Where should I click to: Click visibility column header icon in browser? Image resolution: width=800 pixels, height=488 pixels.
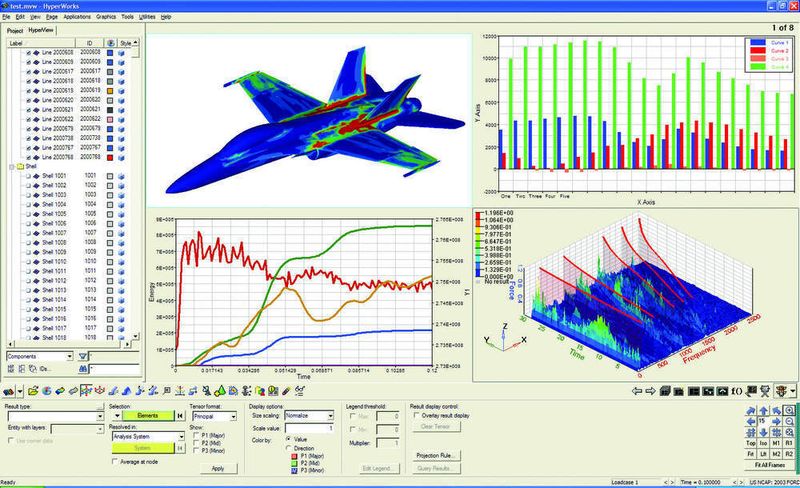[110, 43]
